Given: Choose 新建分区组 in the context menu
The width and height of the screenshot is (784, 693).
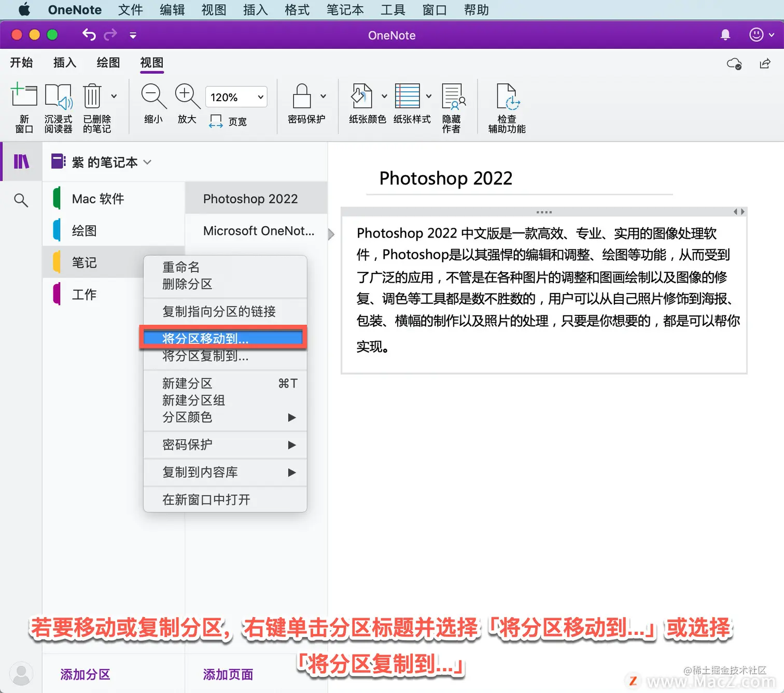Looking at the screenshot, I should (225, 400).
